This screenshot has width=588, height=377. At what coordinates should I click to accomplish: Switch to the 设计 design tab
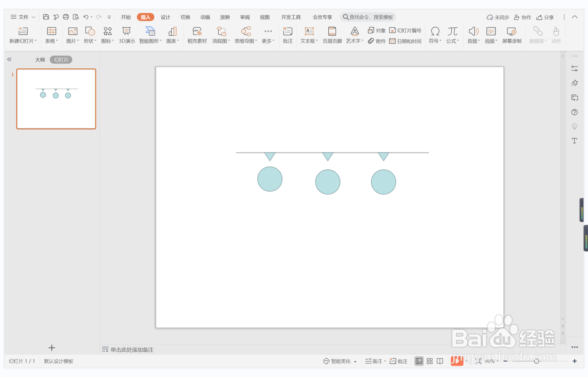[x=165, y=17]
